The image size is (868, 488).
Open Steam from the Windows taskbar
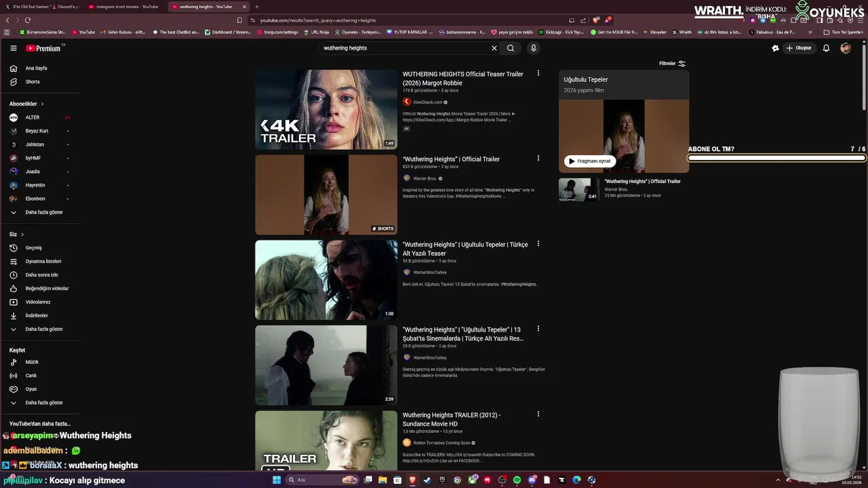coord(427,480)
